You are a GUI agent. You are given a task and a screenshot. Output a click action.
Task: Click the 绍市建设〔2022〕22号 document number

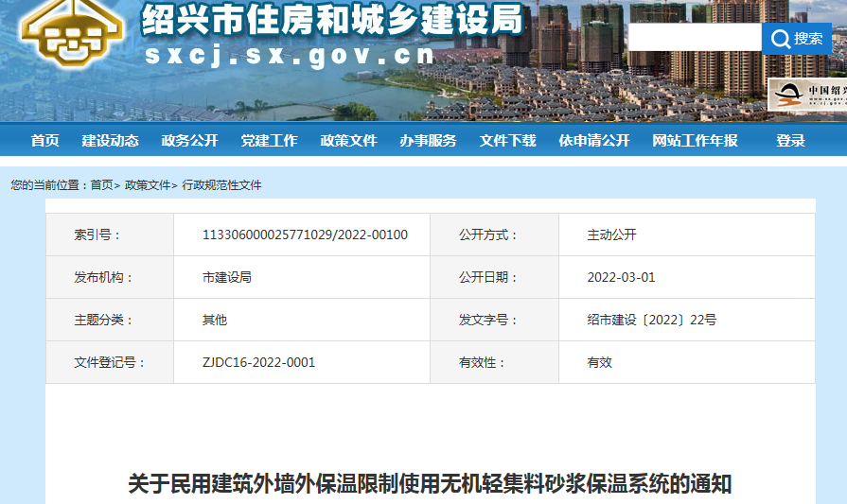coord(651,320)
